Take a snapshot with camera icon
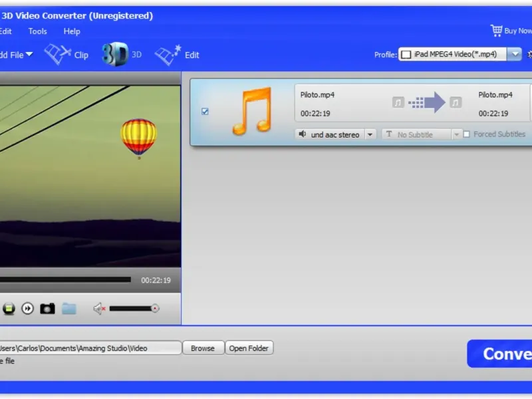This screenshot has width=532, height=399. click(x=47, y=309)
